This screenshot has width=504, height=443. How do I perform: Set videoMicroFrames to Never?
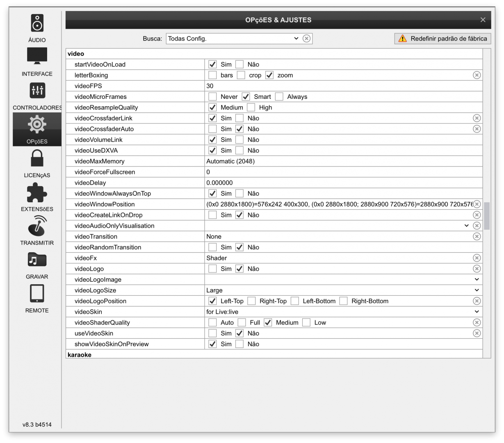[212, 97]
